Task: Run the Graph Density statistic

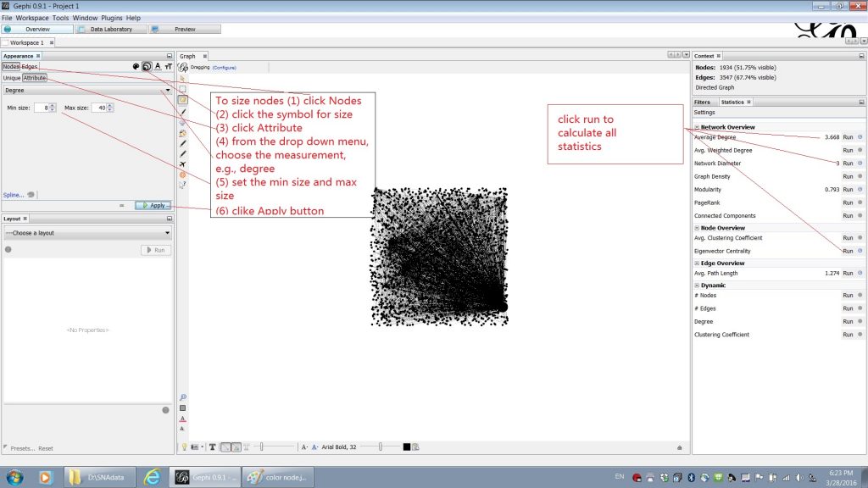Action: [848, 176]
